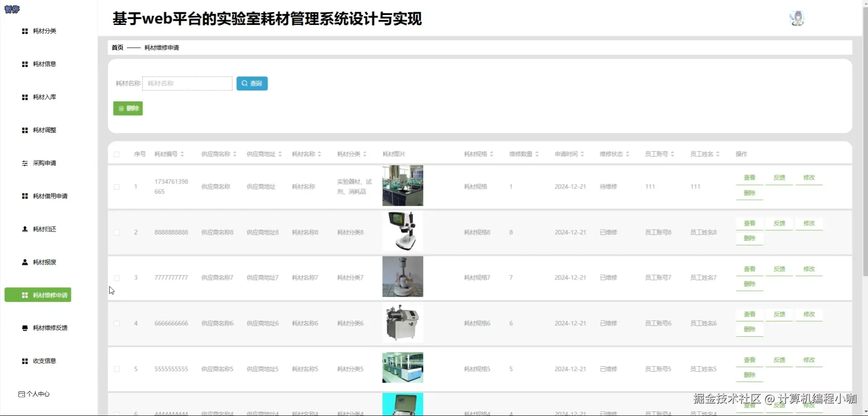Click the 耗材归还 person icon in sidebar
This screenshot has height=416, width=868.
[x=25, y=229]
